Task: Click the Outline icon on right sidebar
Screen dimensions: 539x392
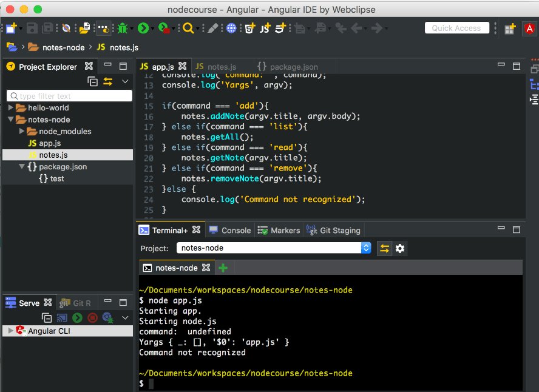Action: (534, 84)
